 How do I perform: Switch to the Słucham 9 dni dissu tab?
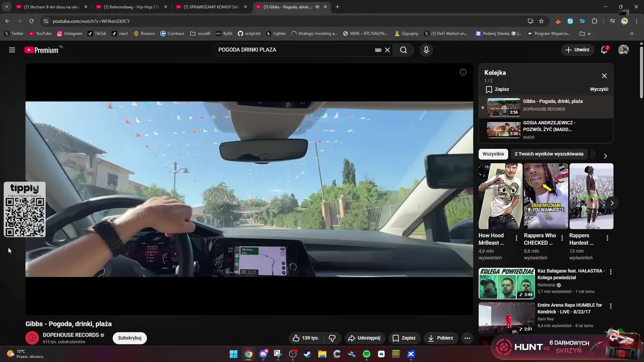point(52,7)
